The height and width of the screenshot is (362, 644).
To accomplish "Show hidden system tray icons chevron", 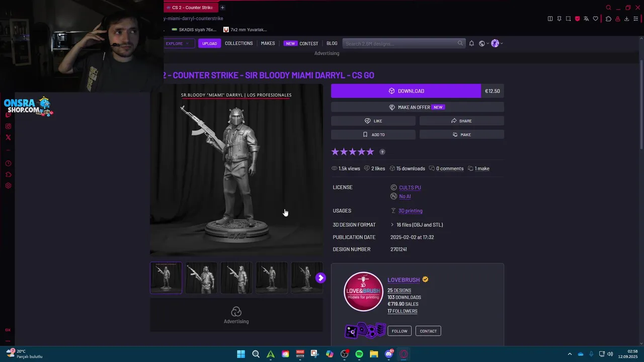I will coord(570,354).
